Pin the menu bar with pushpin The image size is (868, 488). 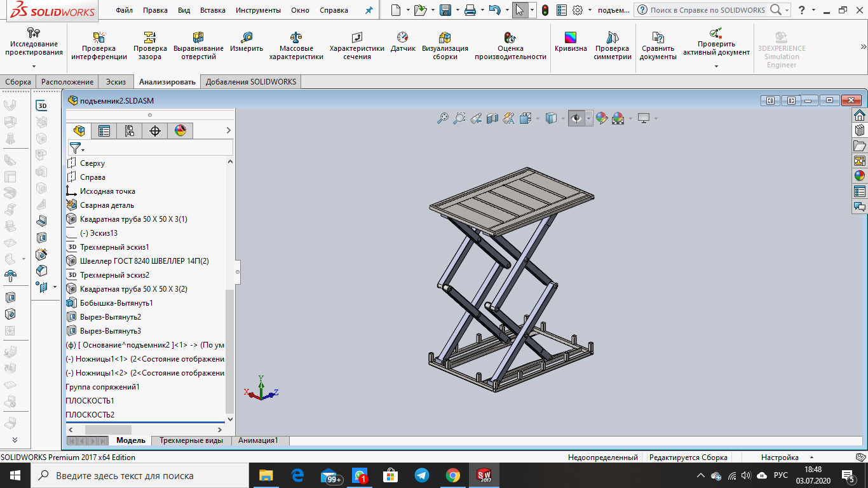pos(369,10)
